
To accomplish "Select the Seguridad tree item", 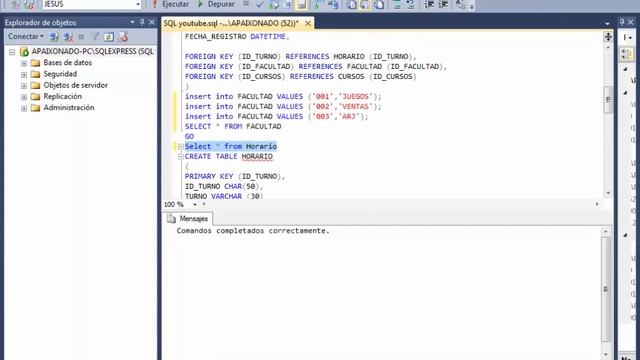I will [x=60, y=74].
